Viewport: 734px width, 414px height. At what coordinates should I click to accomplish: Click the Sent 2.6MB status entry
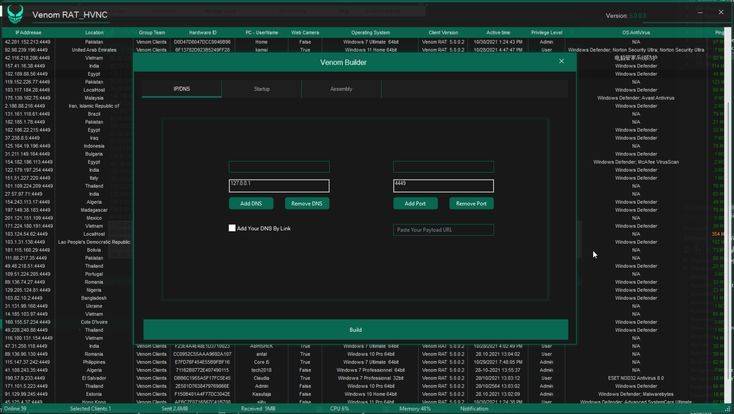click(x=175, y=409)
